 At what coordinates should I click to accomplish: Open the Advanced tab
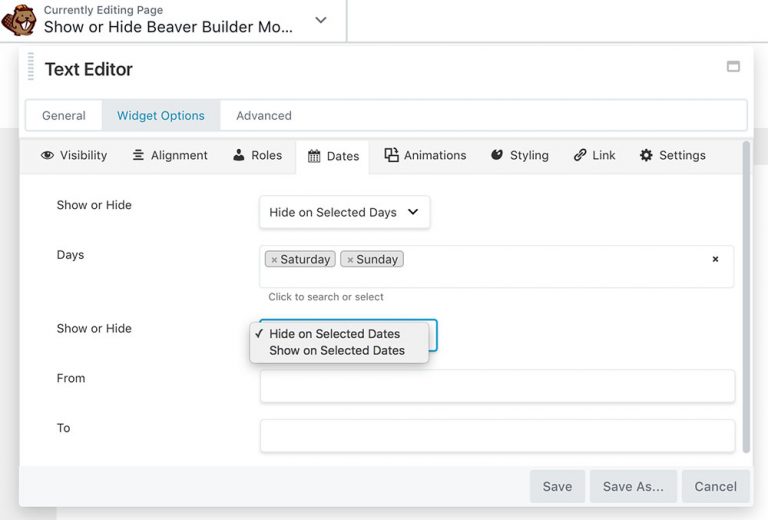264,116
